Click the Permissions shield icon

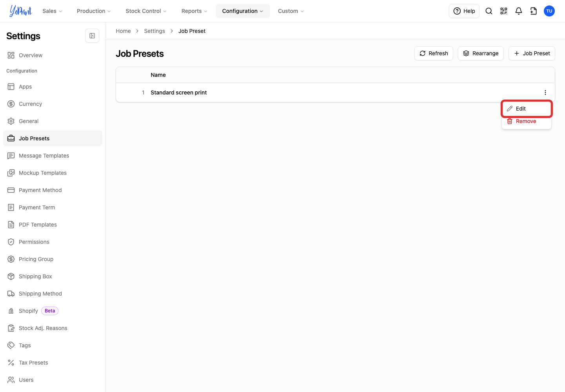point(11,242)
